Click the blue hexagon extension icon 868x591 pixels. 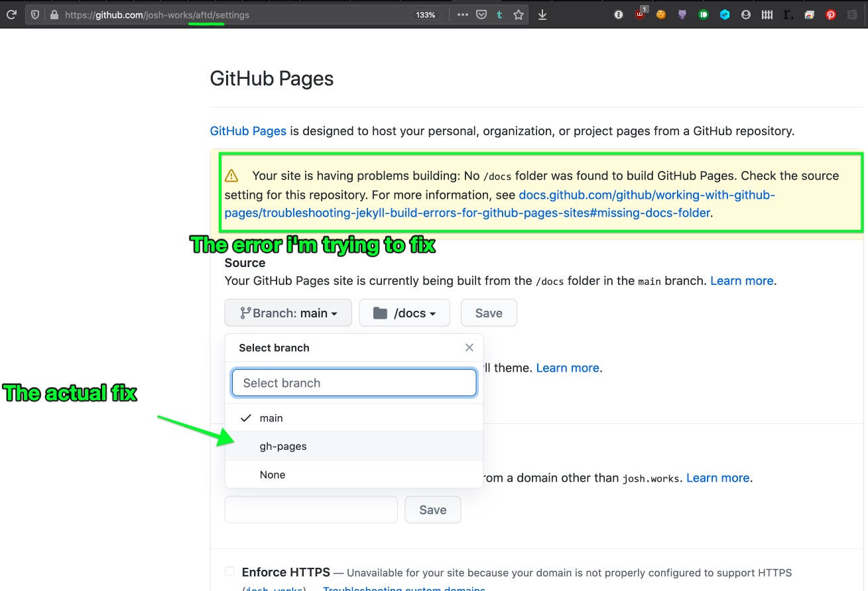725,15
